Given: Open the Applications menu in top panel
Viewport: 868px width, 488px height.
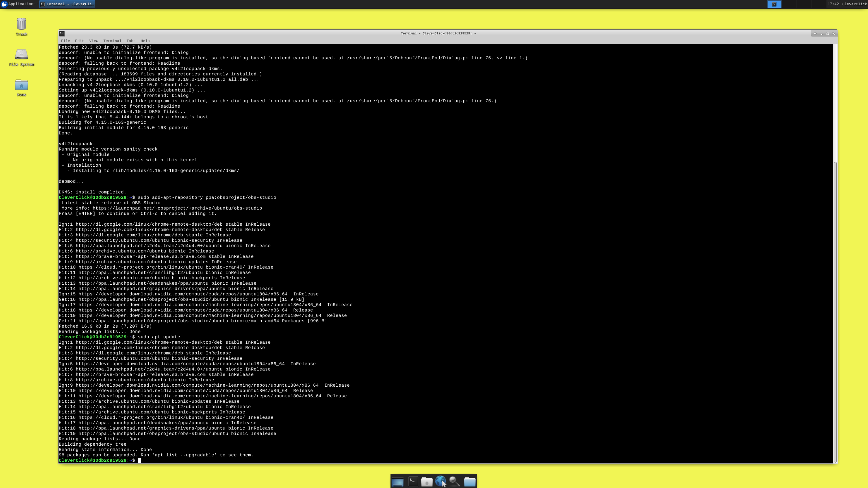Looking at the screenshot, I should pyautogui.click(x=19, y=4).
